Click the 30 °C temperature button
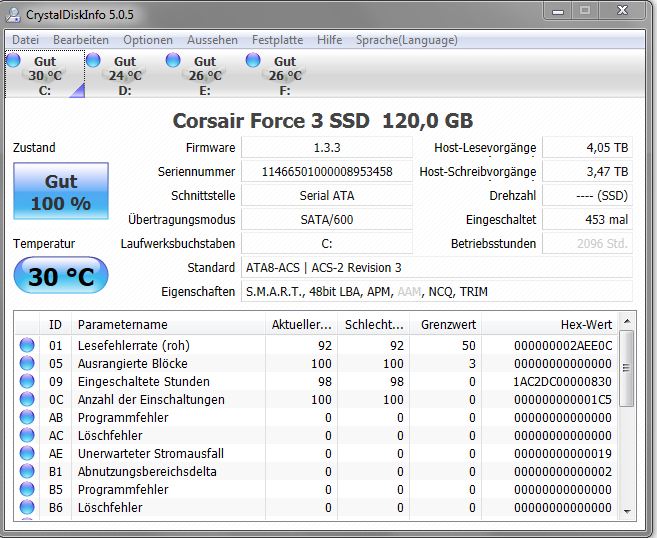The image size is (657, 538). (61, 275)
